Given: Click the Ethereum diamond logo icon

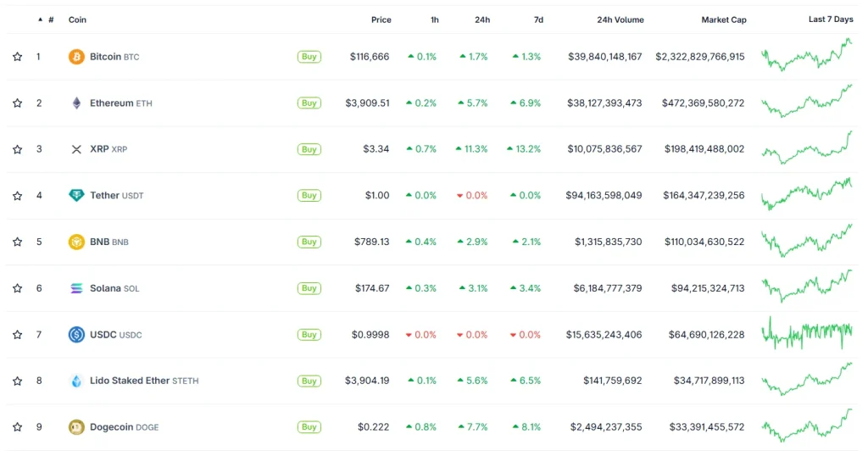Looking at the screenshot, I should 76,103.
